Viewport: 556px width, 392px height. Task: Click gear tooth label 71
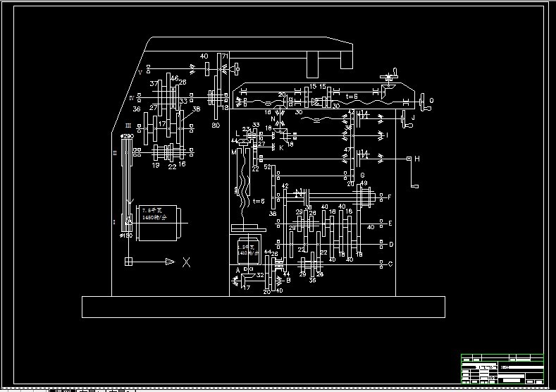click(226, 56)
